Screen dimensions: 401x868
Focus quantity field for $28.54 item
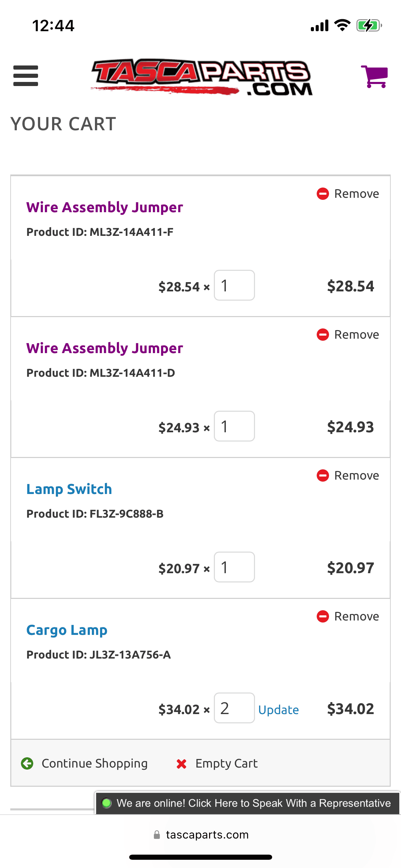[x=234, y=285]
